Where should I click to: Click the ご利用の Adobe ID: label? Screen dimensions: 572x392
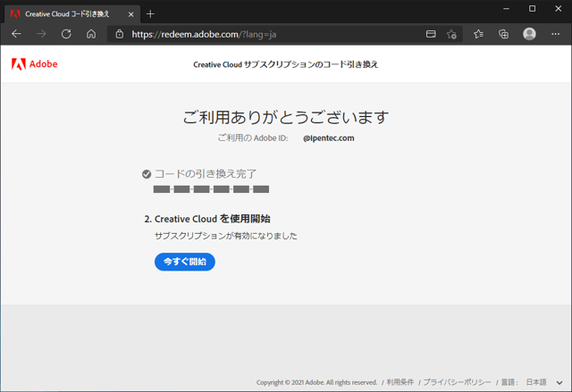(x=253, y=138)
